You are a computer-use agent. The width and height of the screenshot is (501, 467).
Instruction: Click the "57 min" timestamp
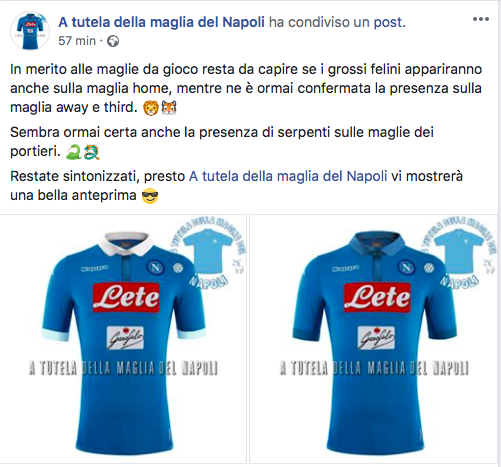click(77, 41)
